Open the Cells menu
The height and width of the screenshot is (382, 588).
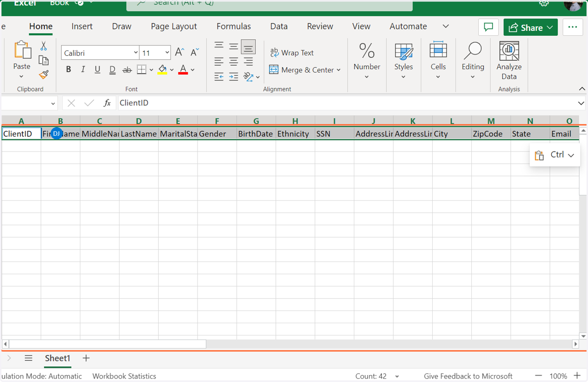[438, 60]
